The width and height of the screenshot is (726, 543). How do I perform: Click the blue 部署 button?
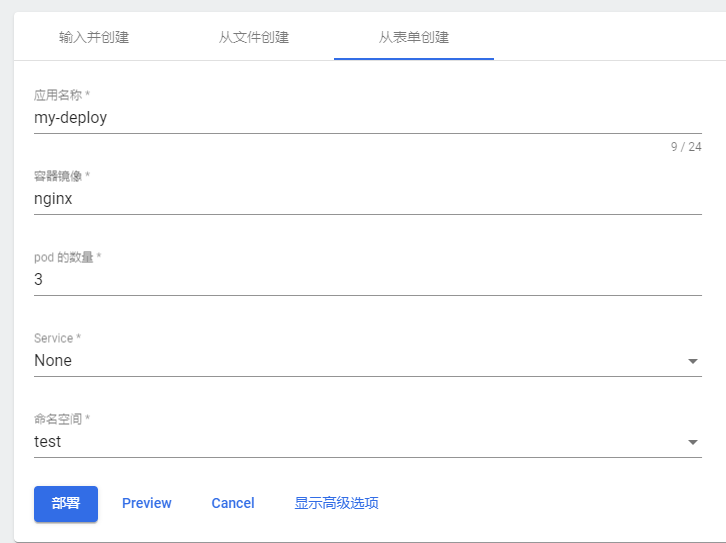[66, 504]
